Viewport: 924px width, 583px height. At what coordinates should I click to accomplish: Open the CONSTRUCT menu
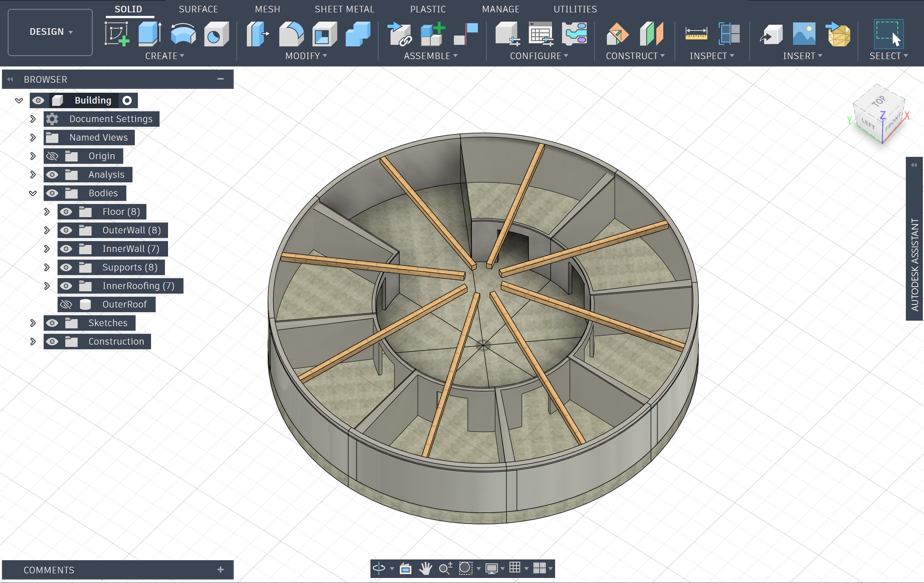coord(635,56)
